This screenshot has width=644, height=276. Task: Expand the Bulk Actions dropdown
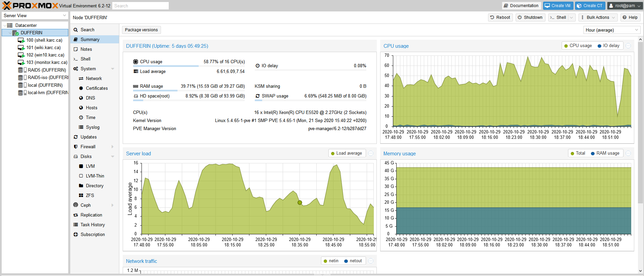[598, 17]
